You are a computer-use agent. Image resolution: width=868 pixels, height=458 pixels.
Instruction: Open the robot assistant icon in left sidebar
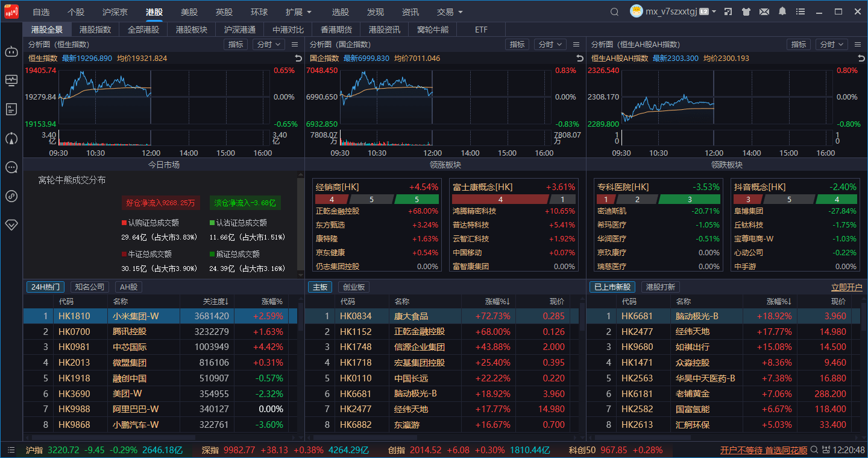click(11, 51)
